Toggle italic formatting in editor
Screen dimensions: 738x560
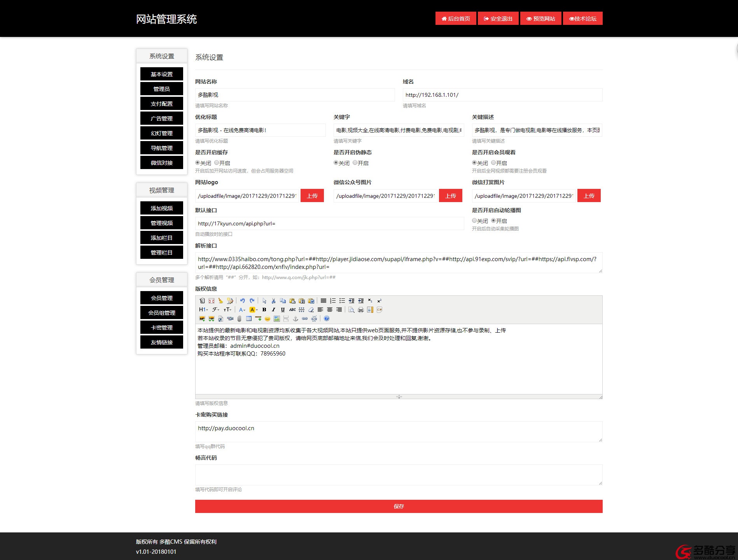(x=273, y=310)
